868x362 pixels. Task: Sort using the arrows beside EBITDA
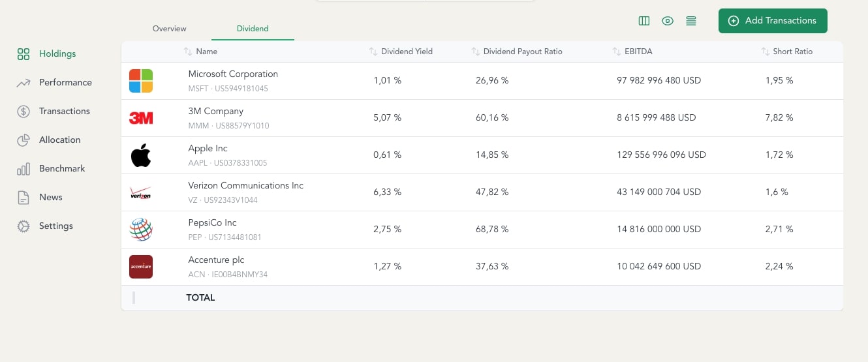coord(617,52)
